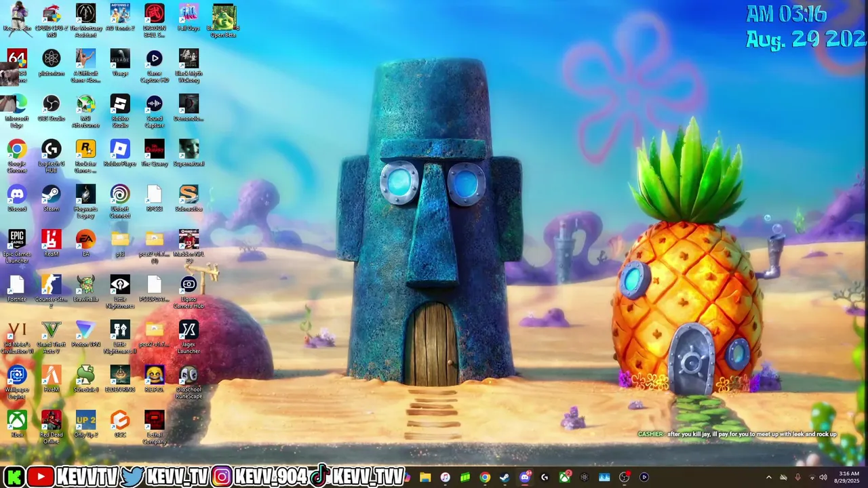Viewport: 868px width, 488px height.
Task: Open the Discord desktop shortcut
Action: (17, 199)
